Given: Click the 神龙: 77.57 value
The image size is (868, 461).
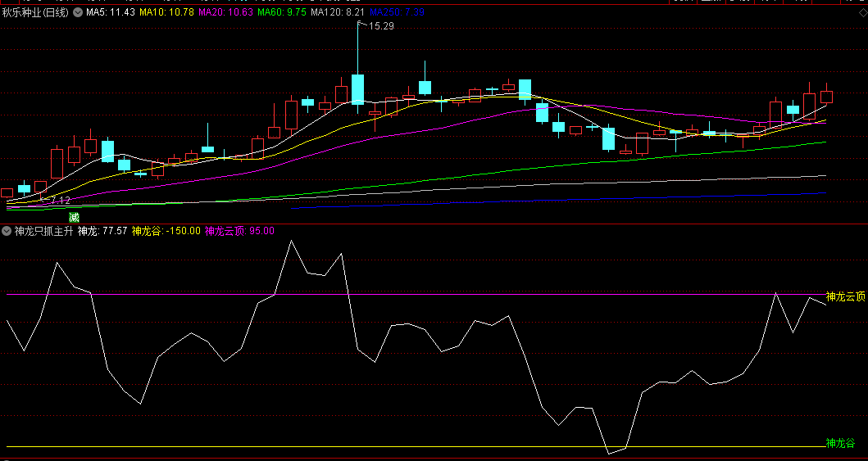Looking at the screenshot, I should pyautogui.click(x=102, y=231).
